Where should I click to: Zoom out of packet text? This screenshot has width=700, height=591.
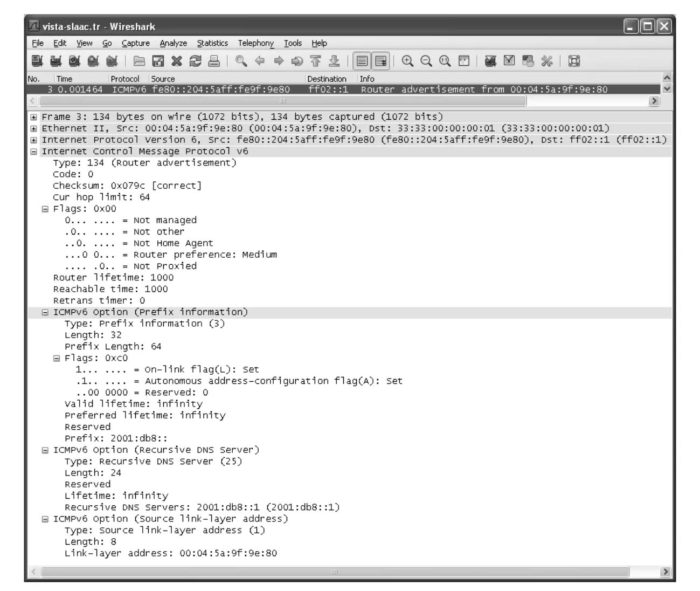pos(426,61)
